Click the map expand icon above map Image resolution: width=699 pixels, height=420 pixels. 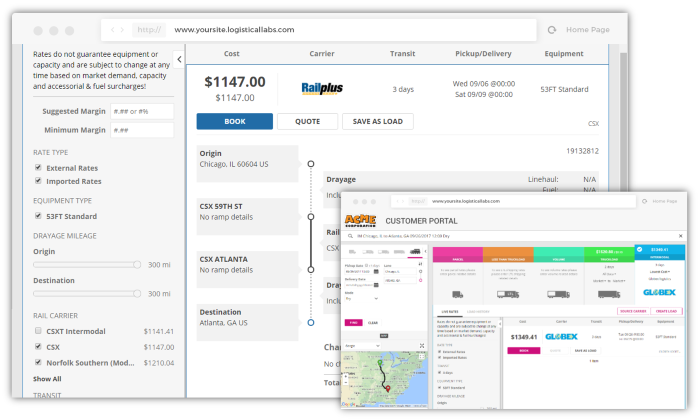pyautogui.click(x=422, y=346)
